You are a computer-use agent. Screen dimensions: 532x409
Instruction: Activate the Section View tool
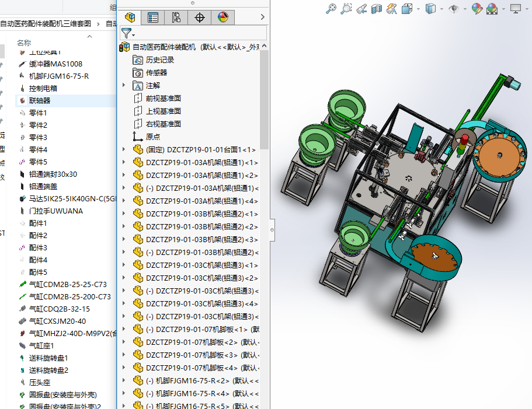tap(377, 8)
